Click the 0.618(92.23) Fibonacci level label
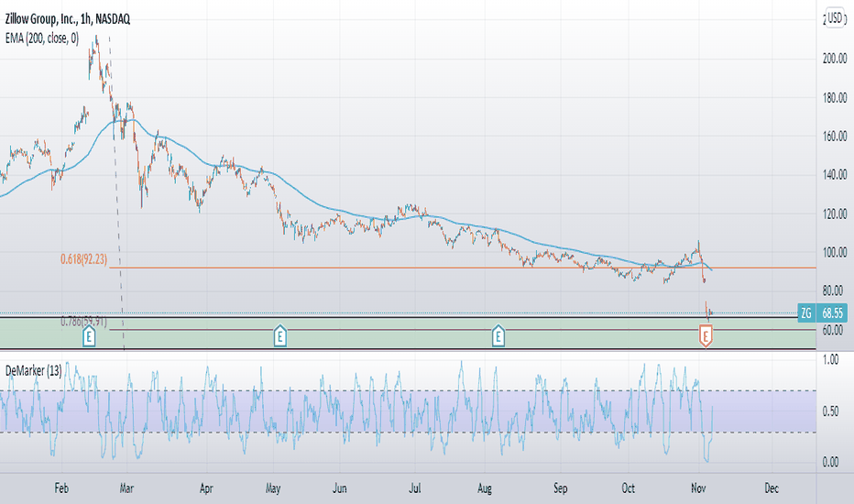 pos(84,259)
